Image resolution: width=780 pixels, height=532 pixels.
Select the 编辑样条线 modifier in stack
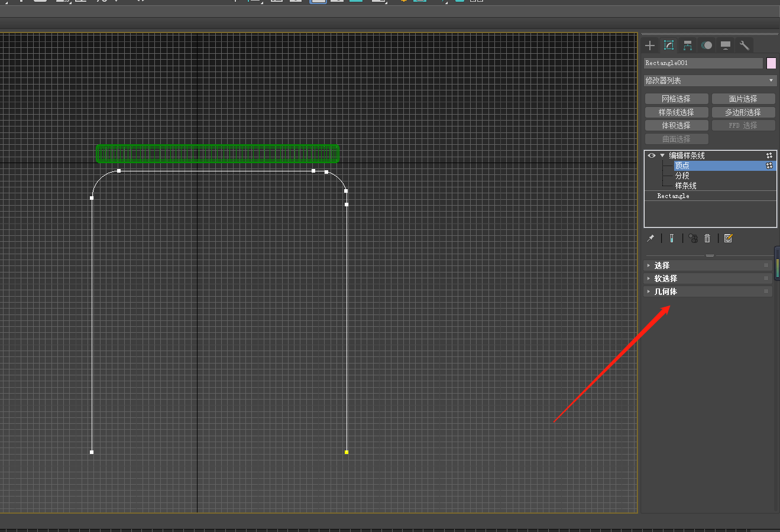(687, 155)
